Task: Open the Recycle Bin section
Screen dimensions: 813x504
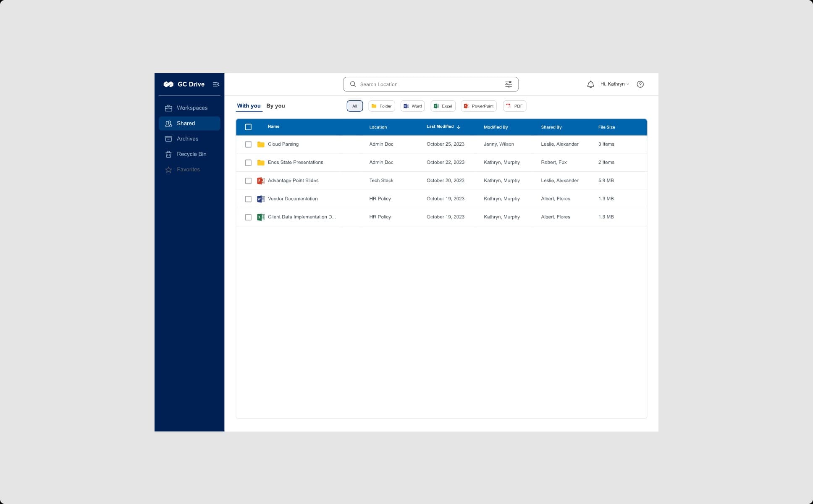Action: click(189, 154)
